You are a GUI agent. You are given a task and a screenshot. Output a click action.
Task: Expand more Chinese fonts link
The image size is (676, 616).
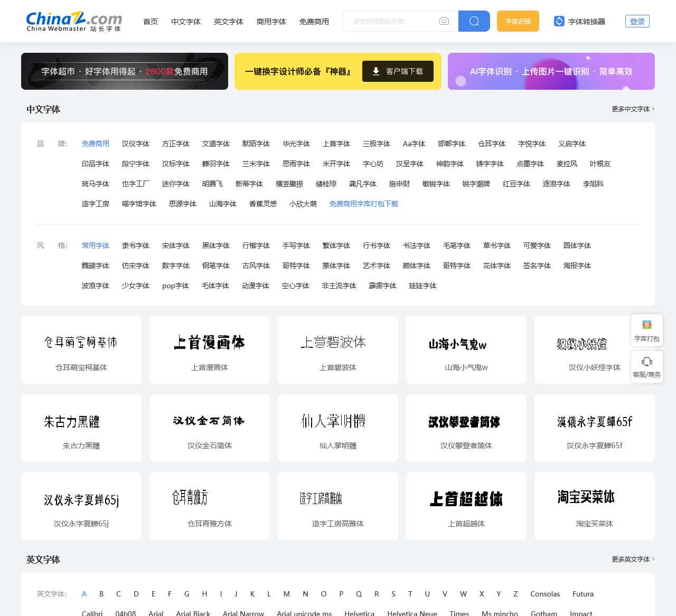(632, 109)
